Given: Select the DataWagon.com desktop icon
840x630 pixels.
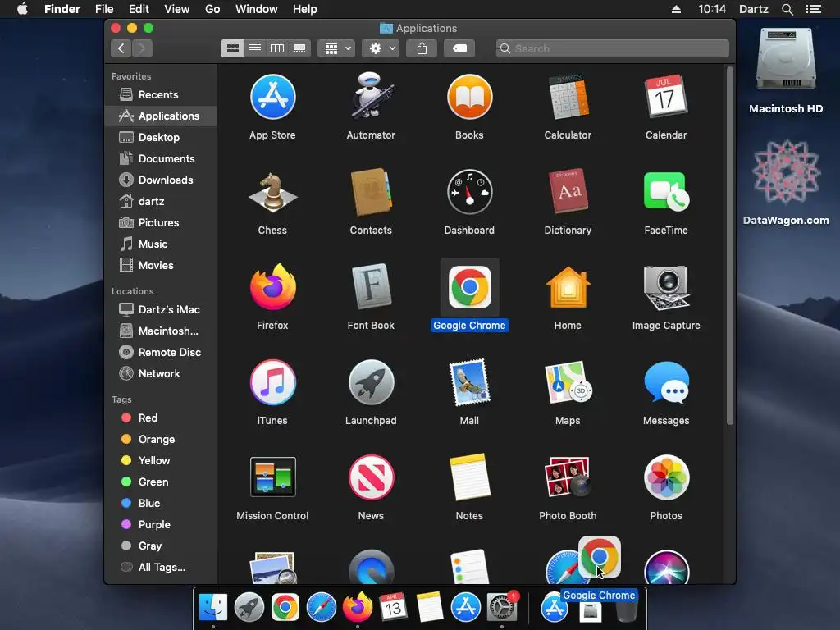Looking at the screenshot, I should pyautogui.click(x=786, y=183).
